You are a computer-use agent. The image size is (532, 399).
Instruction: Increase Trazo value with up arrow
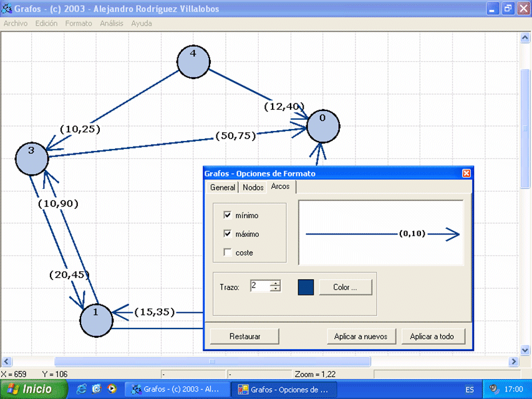click(x=275, y=283)
